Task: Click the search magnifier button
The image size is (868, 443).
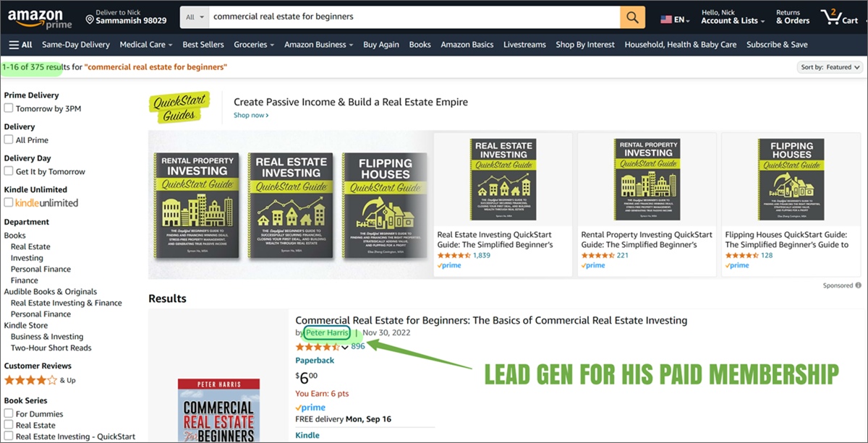Action: click(x=631, y=16)
